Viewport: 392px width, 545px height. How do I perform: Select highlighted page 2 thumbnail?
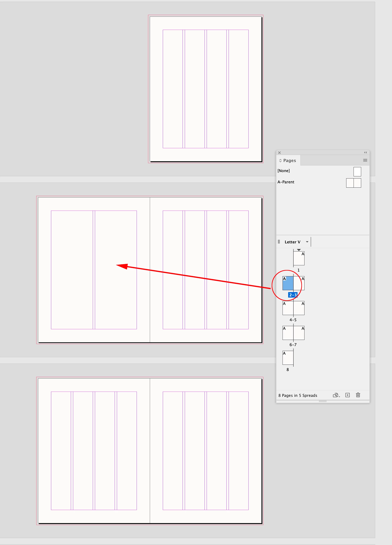tap(288, 283)
